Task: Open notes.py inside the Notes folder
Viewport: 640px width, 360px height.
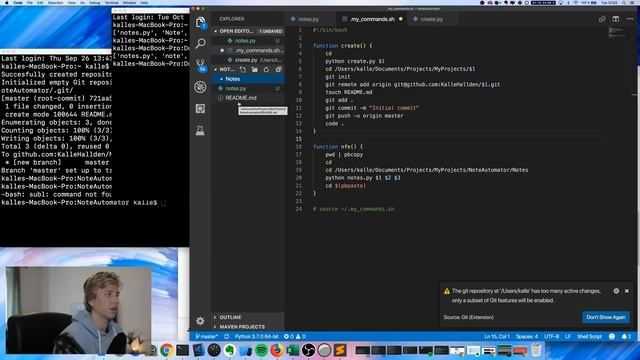Action: coord(248,88)
